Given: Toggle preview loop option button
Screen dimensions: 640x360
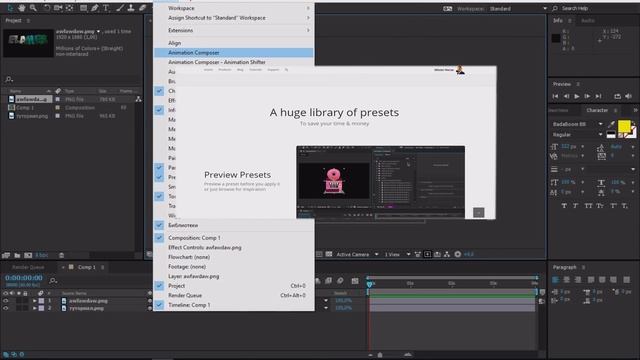Looking at the screenshot, I should tap(618, 96).
